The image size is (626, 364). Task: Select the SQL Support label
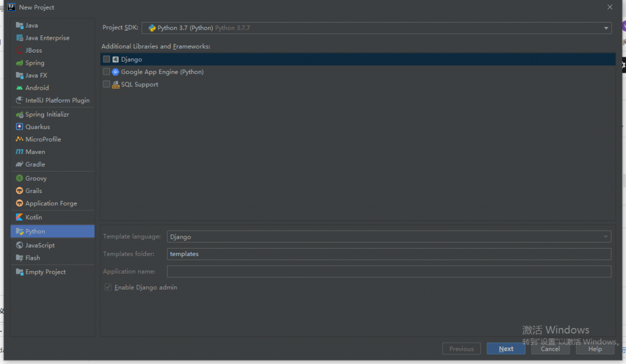pos(139,84)
